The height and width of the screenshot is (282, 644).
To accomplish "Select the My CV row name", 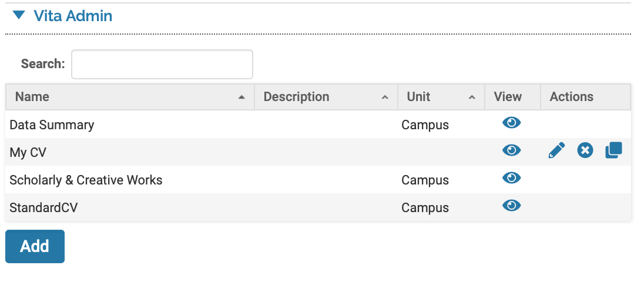I will click(x=28, y=152).
